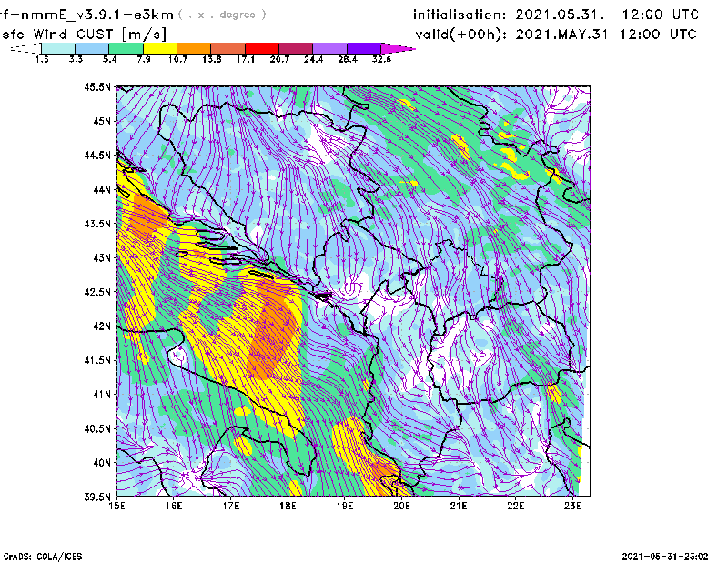Click the coral 13.8–17.1 legend swatch
728x562 pixels.
click(x=228, y=48)
